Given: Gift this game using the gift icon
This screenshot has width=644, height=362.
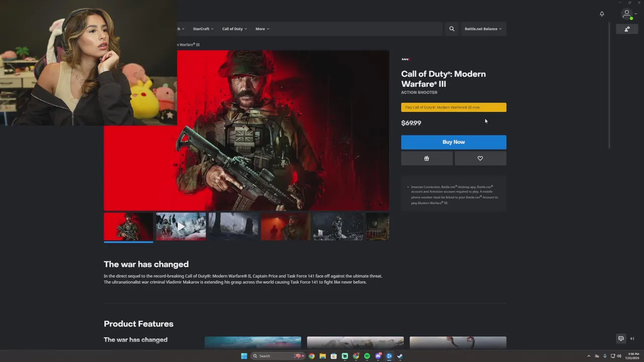Looking at the screenshot, I should 427,158.
